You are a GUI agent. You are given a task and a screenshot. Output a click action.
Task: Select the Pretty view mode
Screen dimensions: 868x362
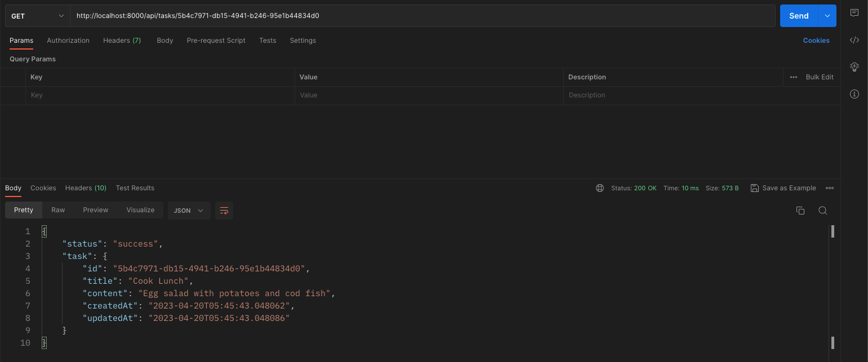(24, 210)
